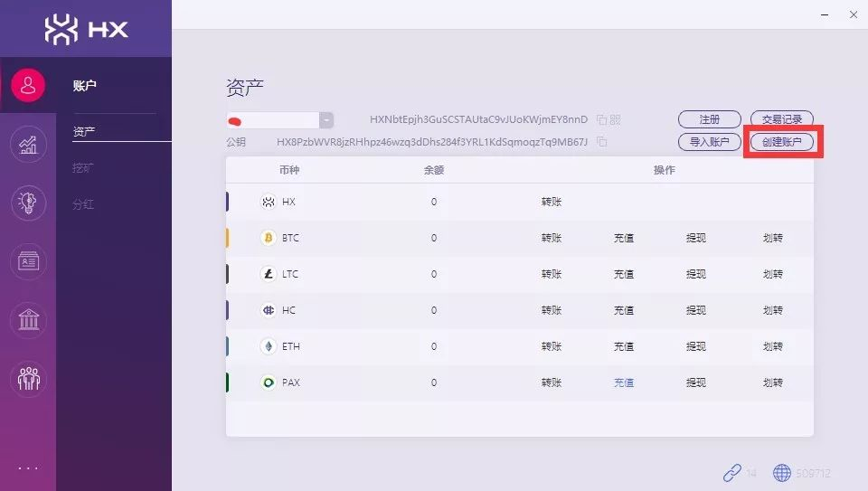Click the chain link connections status icon

(731, 473)
